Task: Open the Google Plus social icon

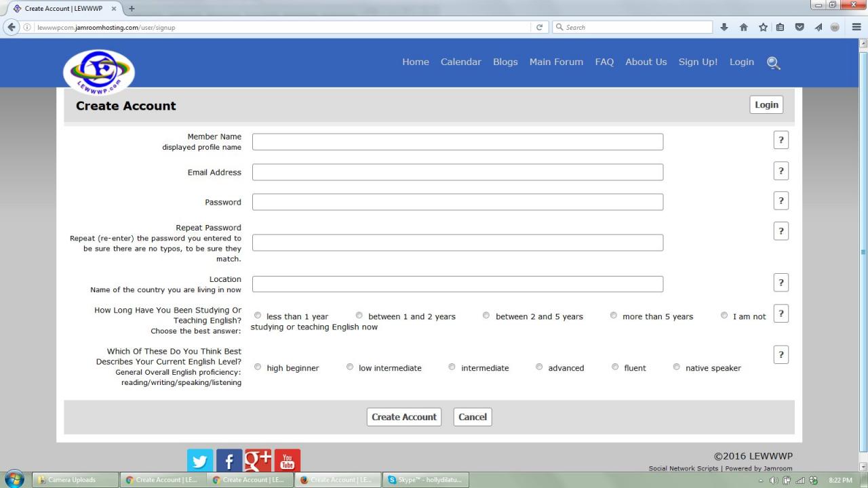Action: click(x=258, y=461)
